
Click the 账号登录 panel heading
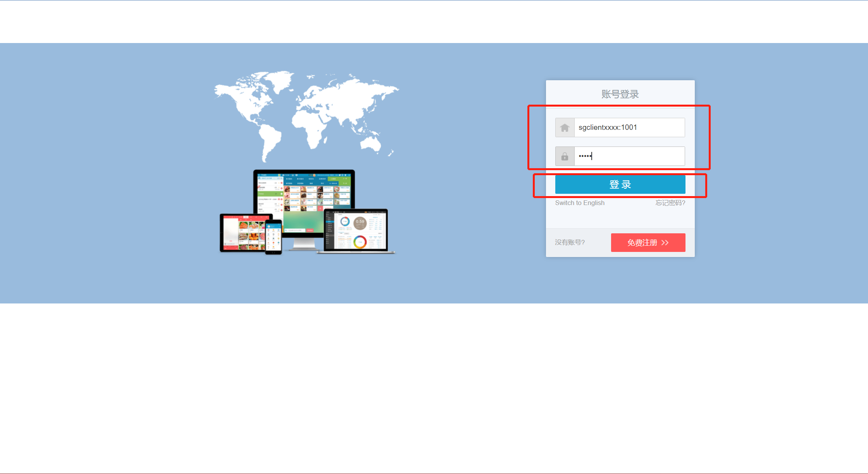click(x=620, y=94)
